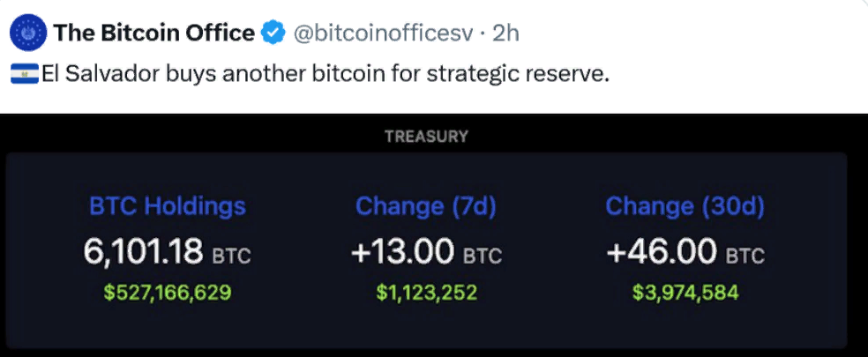Open the @bitcoinofficesv handle link
The height and width of the screenshot is (357, 868).
click(383, 33)
